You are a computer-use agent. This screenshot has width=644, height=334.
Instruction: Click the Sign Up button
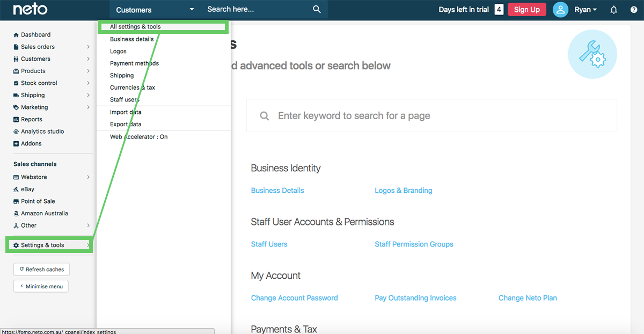tap(527, 10)
